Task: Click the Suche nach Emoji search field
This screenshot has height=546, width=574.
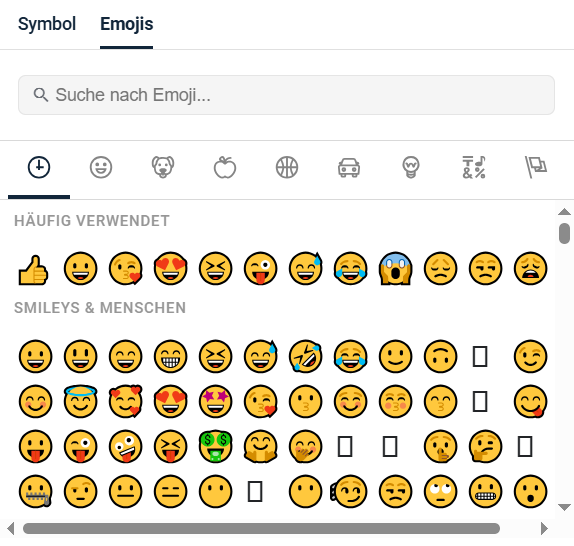Action: [x=286, y=95]
